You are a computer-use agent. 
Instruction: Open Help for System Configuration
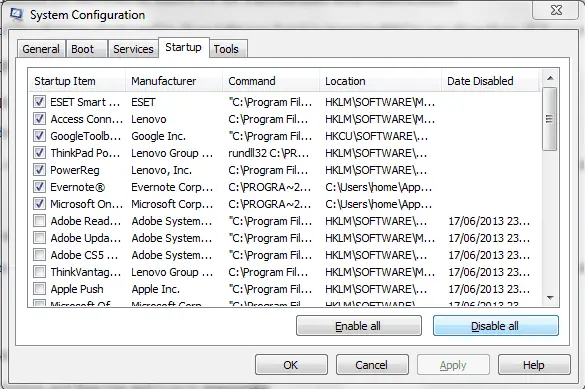click(x=534, y=365)
